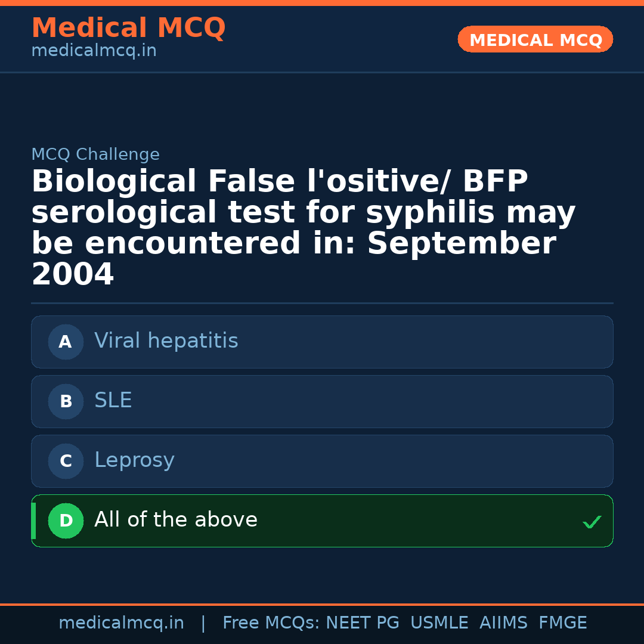Image resolution: width=644 pixels, height=644 pixels.
Task: Click the letter B circle icon
Action: [66, 401]
